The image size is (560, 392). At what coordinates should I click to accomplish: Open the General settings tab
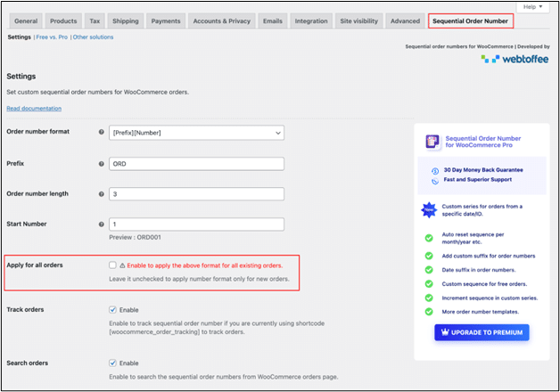(x=26, y=21)
